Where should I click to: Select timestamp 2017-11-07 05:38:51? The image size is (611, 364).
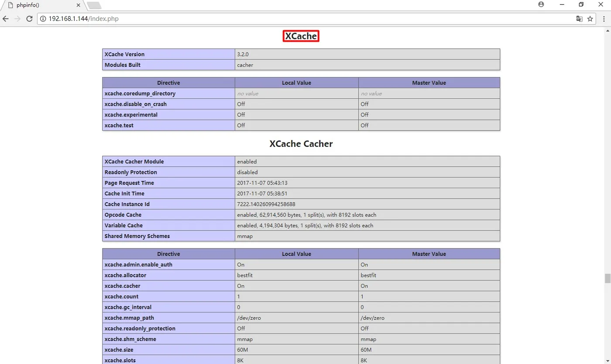(262, 194)
